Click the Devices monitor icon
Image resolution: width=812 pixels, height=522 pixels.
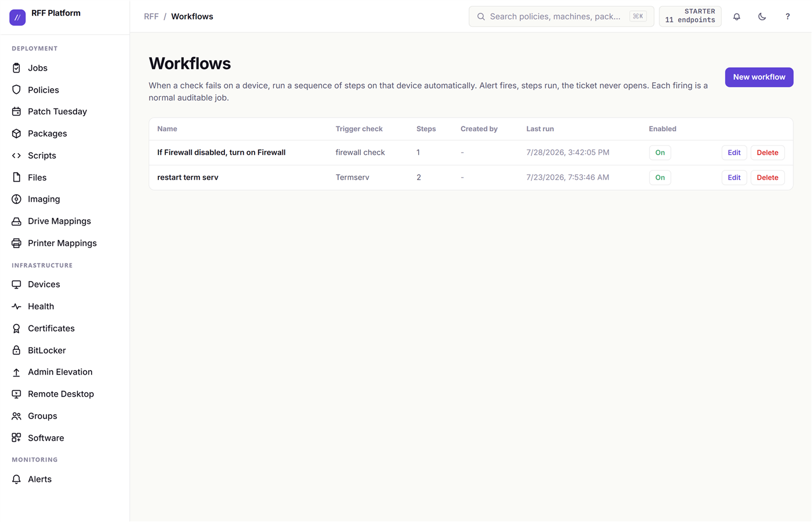(16, 284)
